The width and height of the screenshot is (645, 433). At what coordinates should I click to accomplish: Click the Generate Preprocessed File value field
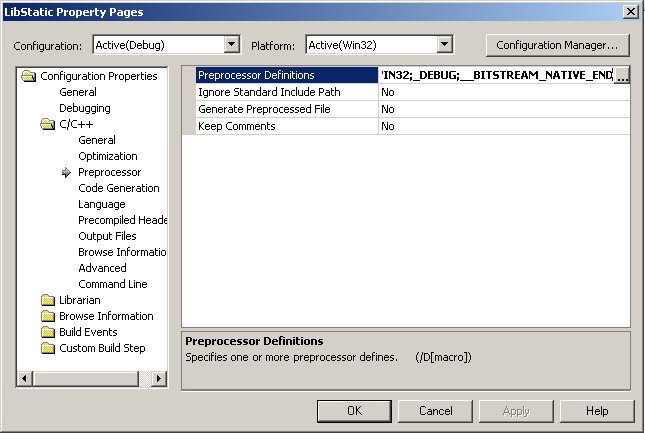pyautogui.click(x=503, y=109)
